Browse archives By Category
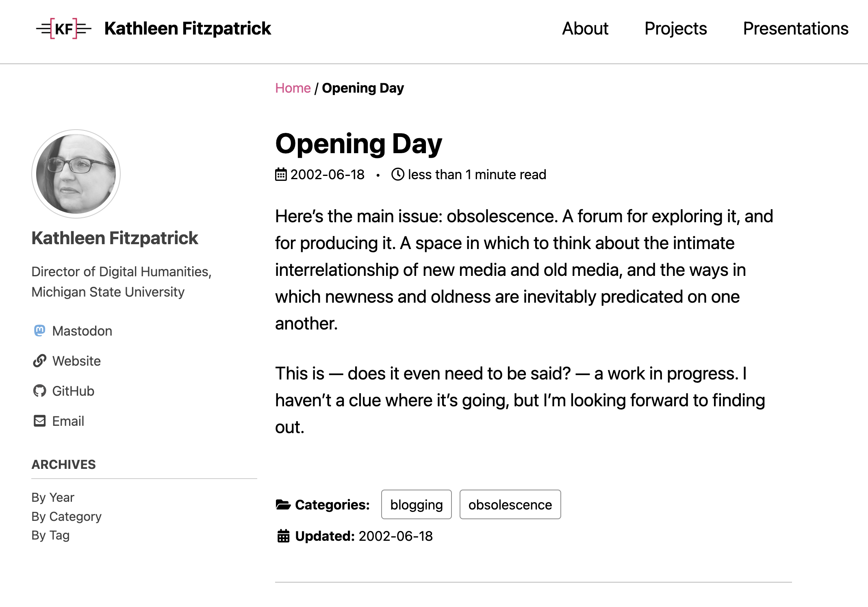This screenshot has height=607, width=868. [66, 516]
